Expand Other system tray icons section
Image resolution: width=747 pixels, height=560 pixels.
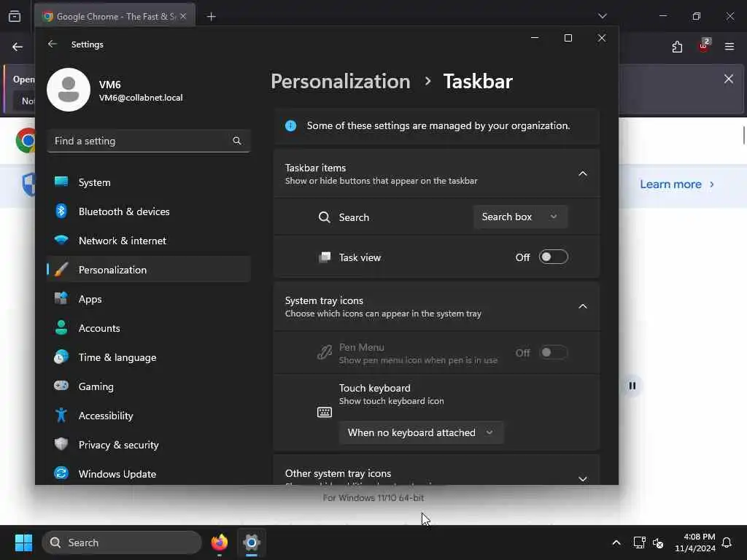click(583, 478)
